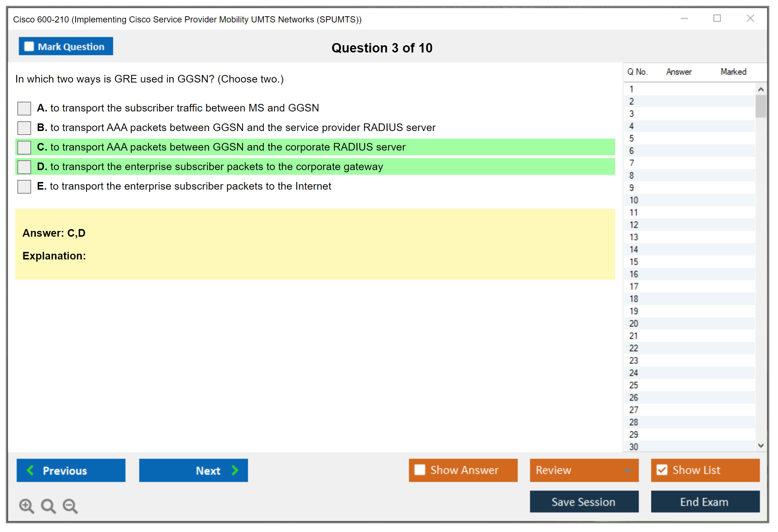Maximize the exam window
778x532 pixels.
pyautogui.click(x=717, y=18)
